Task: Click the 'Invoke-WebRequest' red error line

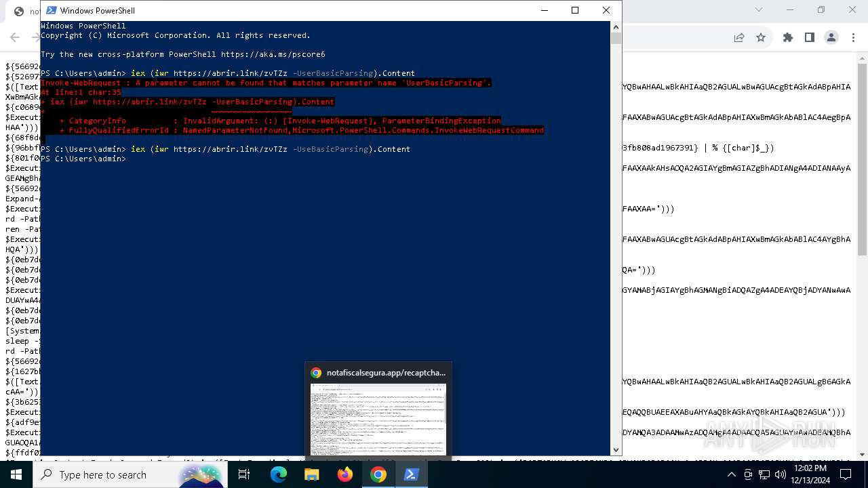Action: tap(266, 83)
